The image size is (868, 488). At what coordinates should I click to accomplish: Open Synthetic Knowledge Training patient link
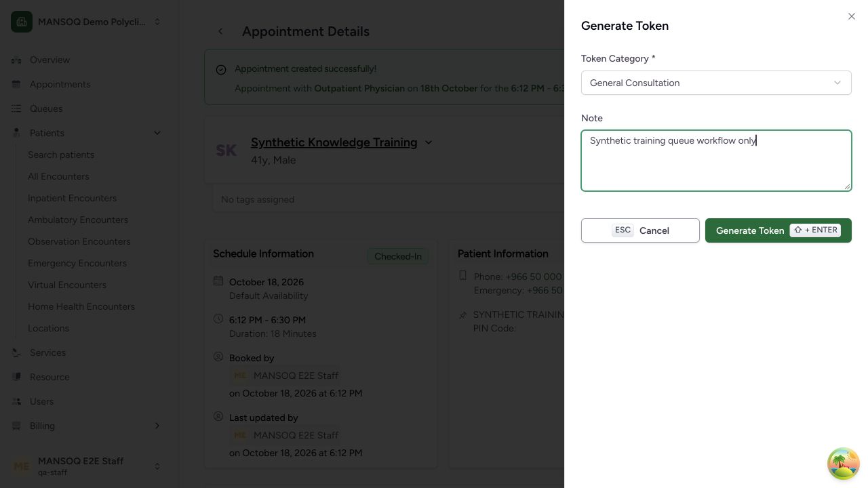tap(334, 142)
